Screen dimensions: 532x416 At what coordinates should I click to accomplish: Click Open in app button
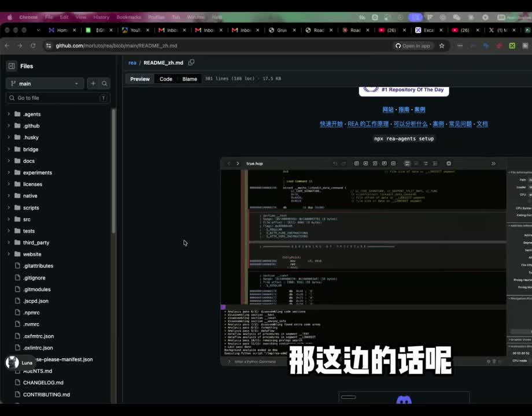pos(413,46)
